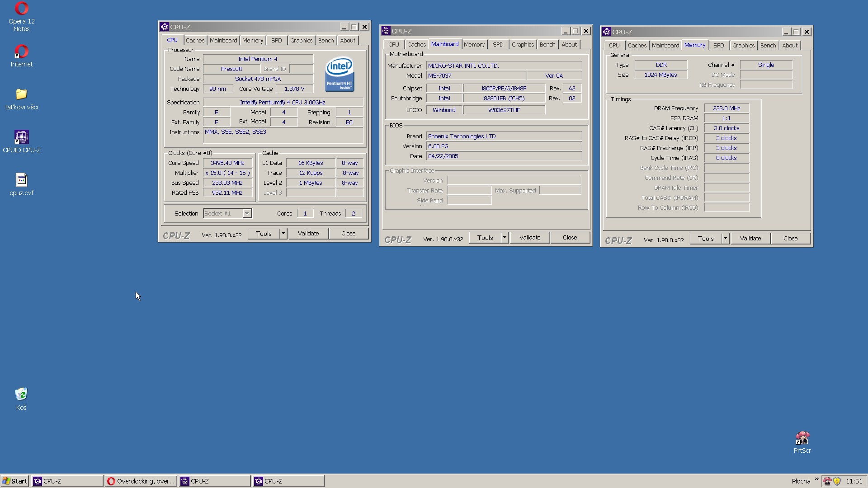Click the DRAM Frequency 233.0 MHz field
868x488 pixels.
pos(726,108)
